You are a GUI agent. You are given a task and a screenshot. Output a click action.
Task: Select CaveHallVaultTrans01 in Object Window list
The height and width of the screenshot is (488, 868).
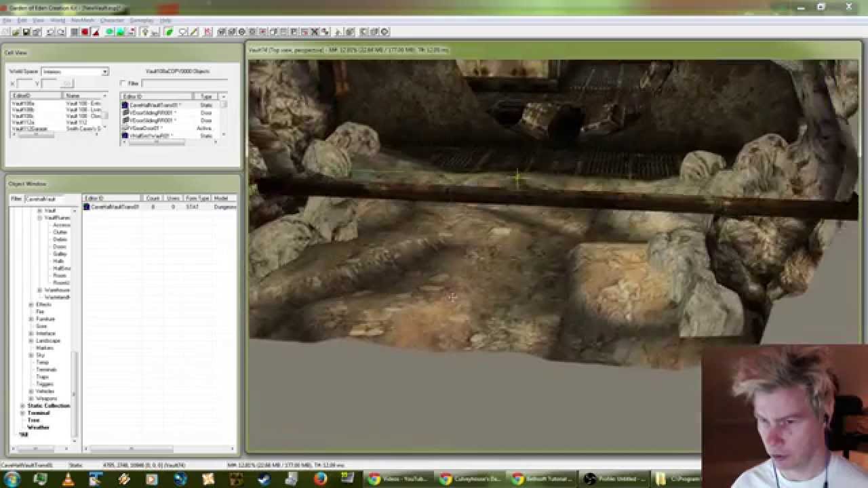(115, 207)
